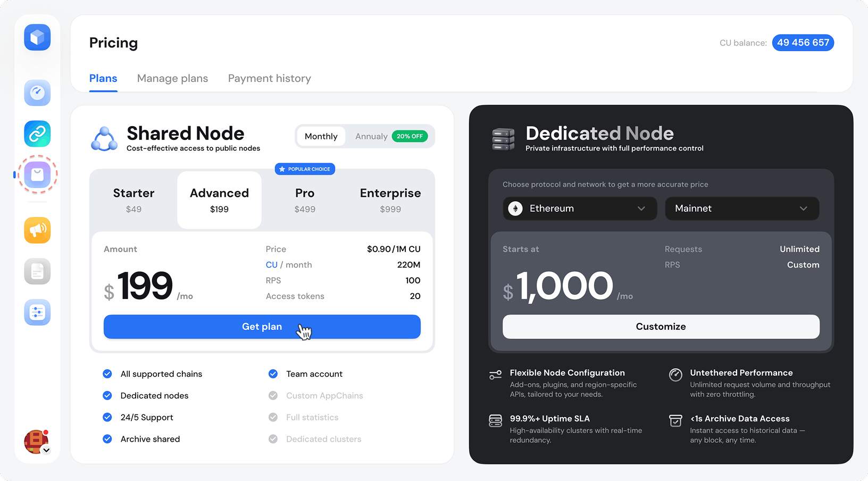Click the "Dedicated Node" heading

(600, 133)
